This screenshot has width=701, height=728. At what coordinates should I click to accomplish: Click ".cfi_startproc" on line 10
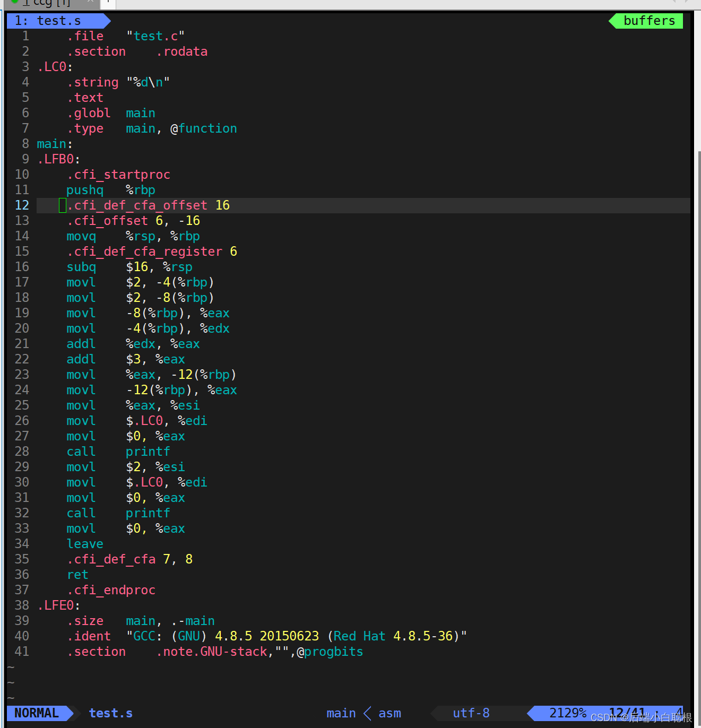tap(118, 175)
